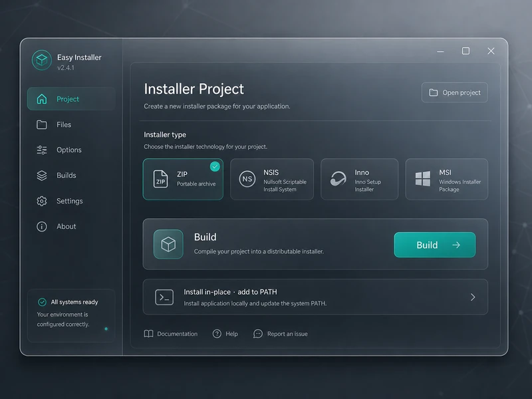
Task: Open Install in-place add to PATH row
Action: (x=315, y=297)
